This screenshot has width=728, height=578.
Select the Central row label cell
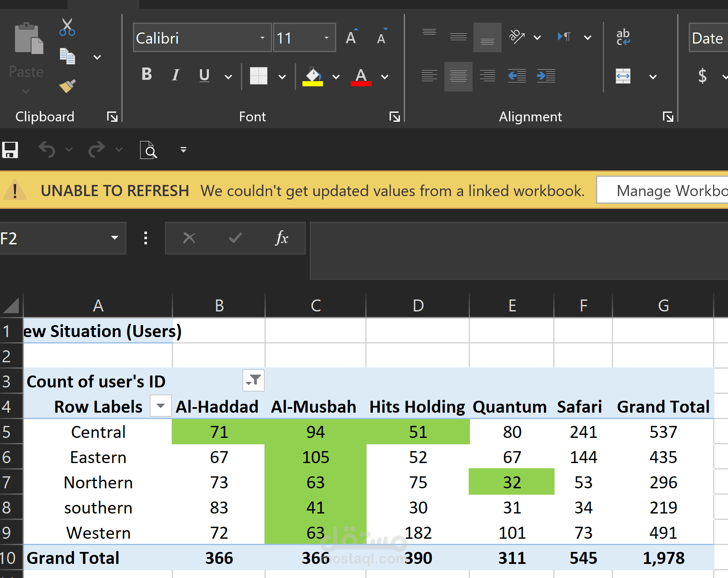coord(98,432)
